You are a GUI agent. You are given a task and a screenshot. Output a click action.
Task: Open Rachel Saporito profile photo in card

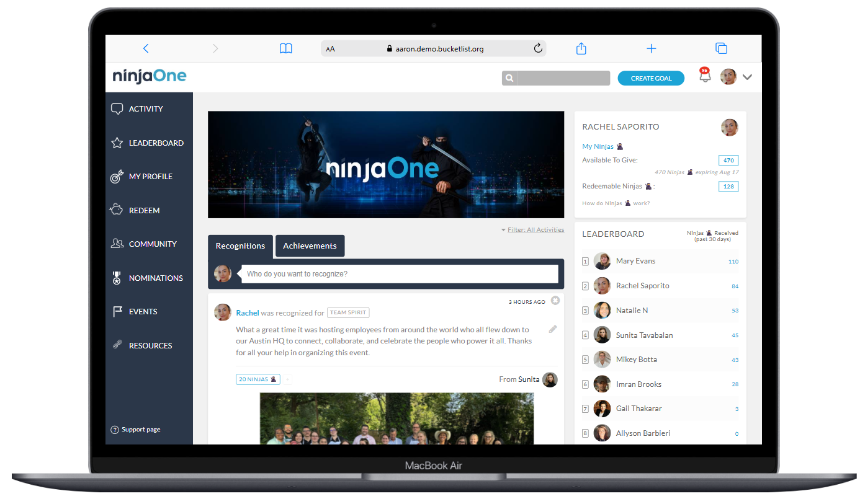(x=730, y=128)
